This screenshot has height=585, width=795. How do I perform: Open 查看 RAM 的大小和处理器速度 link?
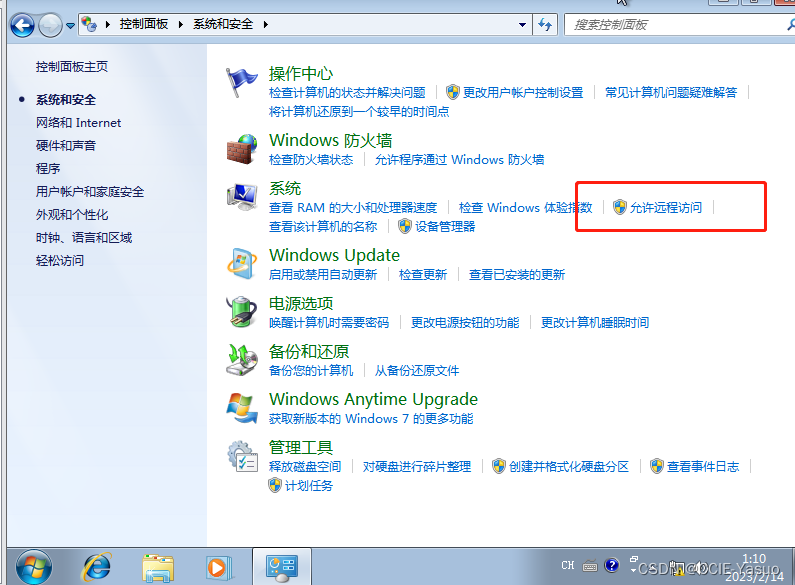353,208
